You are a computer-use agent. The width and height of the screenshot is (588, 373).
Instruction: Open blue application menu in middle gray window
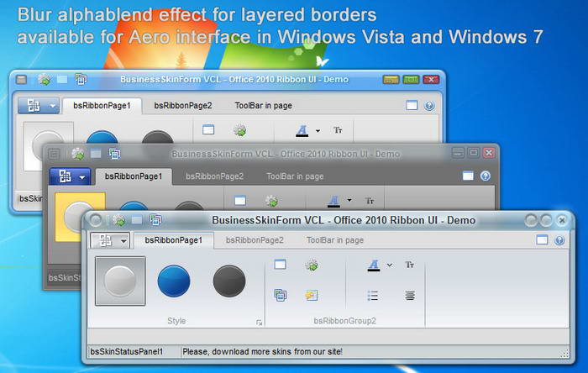tap(70, 176)
